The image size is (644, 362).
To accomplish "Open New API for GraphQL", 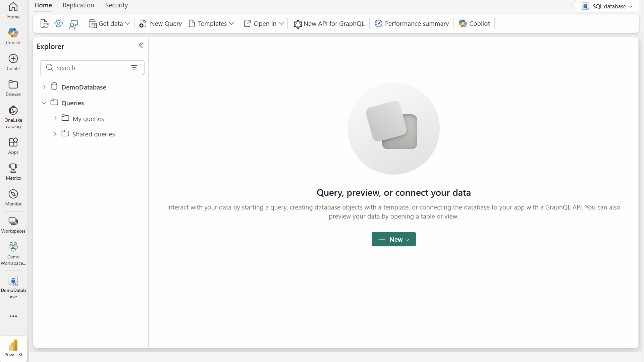I will (329, 23).
